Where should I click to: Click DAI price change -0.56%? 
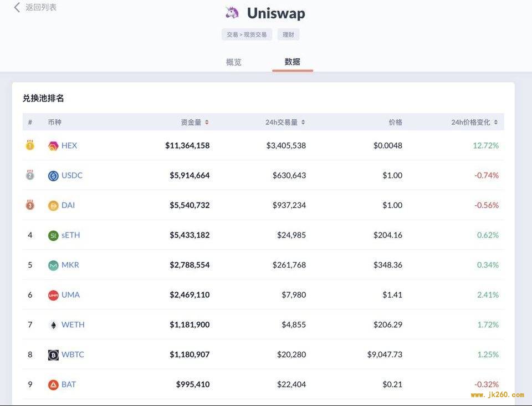[487, 205]
